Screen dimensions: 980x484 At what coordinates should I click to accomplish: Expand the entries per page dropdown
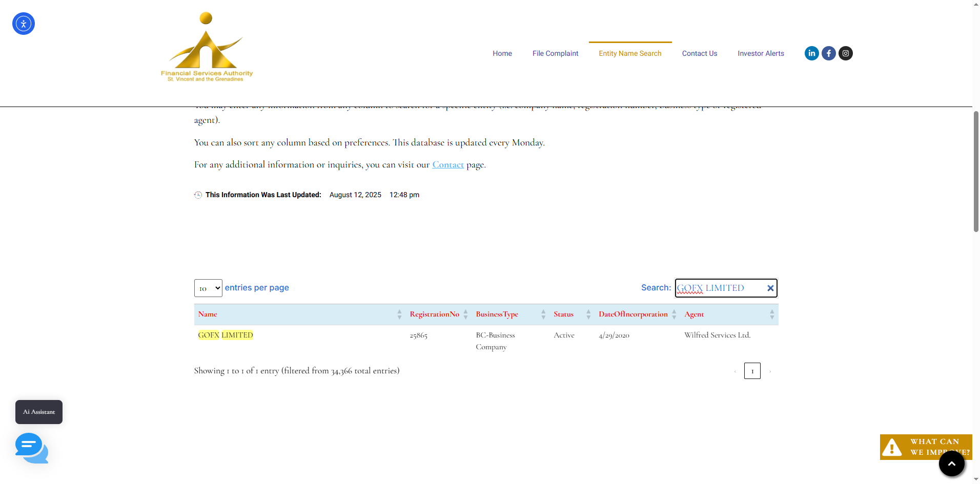point(208,288)
